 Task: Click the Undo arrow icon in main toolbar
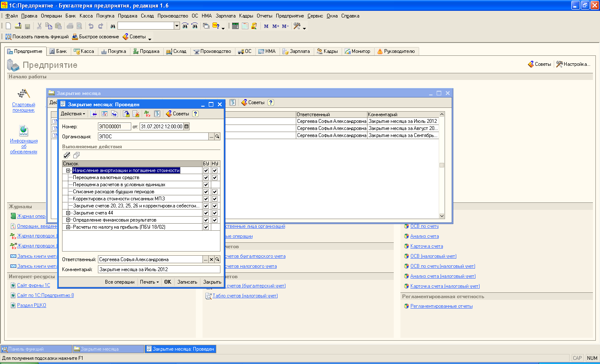(x=91, y=26)
